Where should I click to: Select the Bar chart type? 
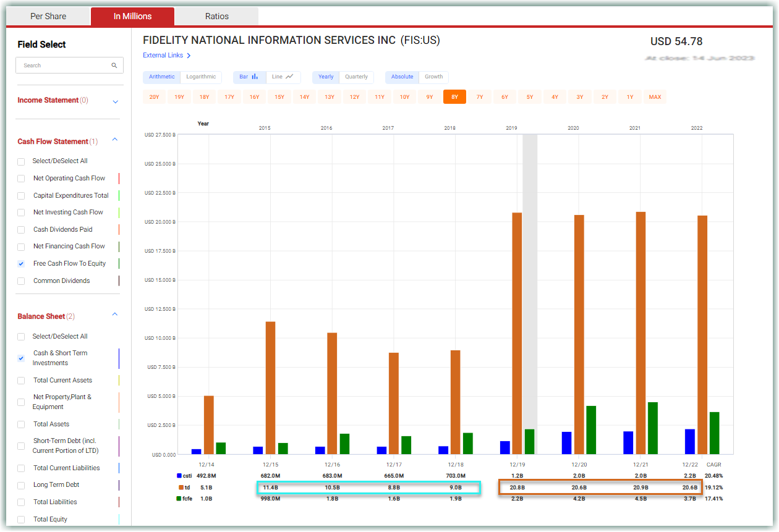249,77
